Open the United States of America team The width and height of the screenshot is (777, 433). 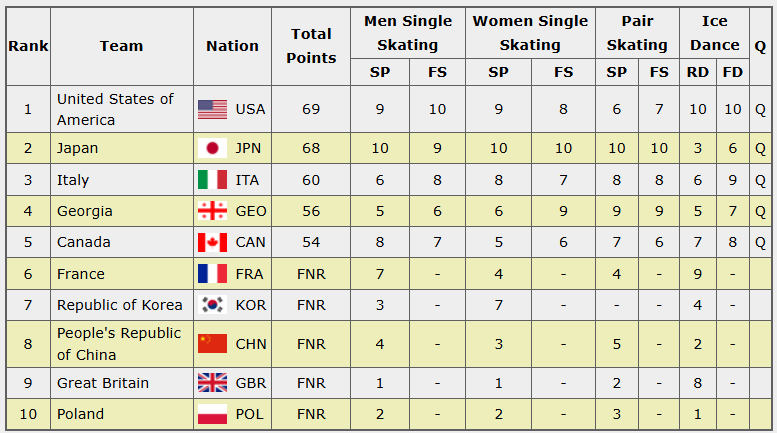115,109
